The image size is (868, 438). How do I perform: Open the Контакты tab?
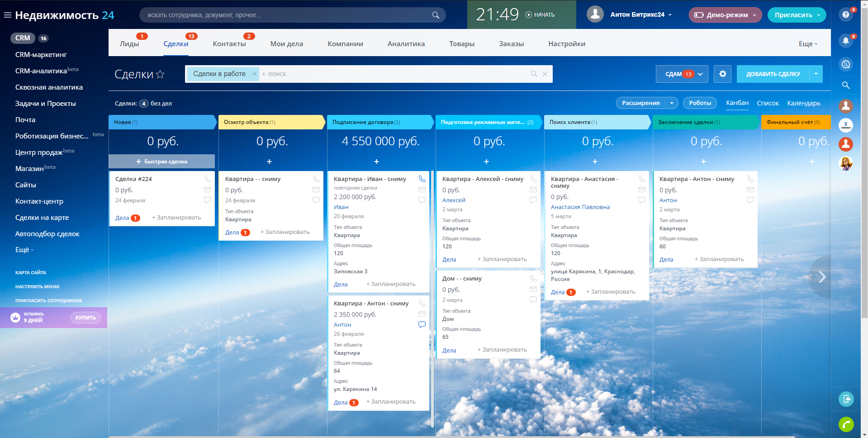pos(229,44)
